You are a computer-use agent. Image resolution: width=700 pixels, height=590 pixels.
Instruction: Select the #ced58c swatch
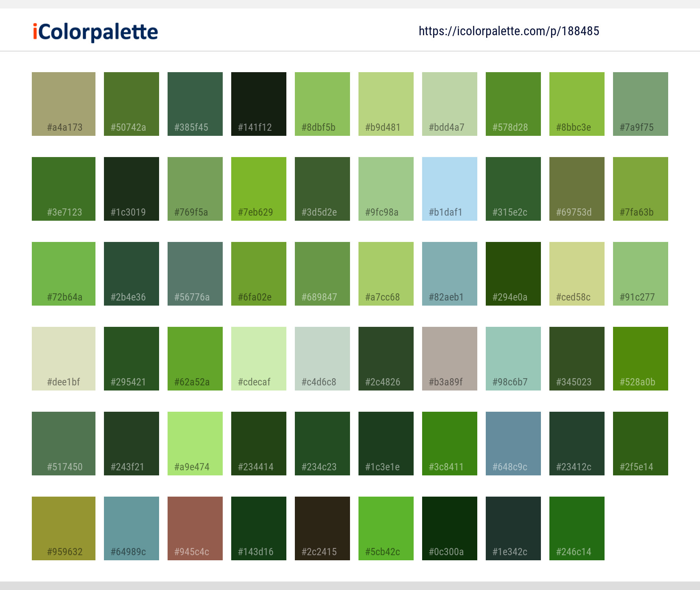point(577,274)
